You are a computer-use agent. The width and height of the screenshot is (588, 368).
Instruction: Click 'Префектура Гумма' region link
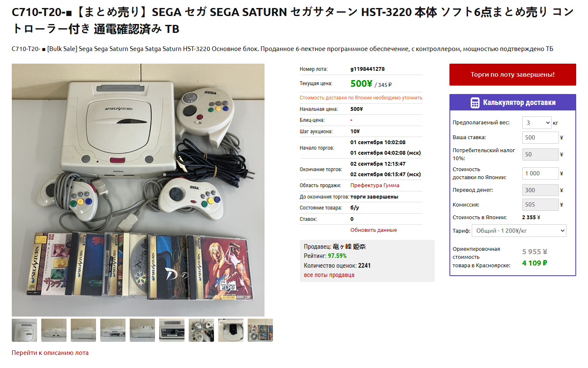click(375, 185)
